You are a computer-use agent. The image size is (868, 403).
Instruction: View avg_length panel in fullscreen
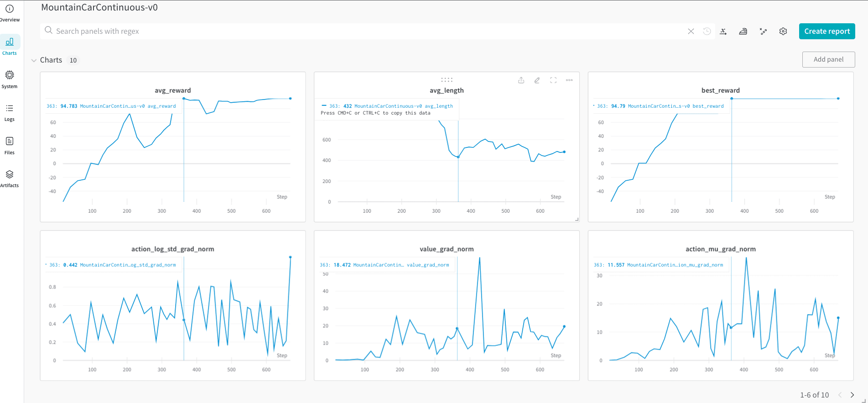[x=553, y=80]
